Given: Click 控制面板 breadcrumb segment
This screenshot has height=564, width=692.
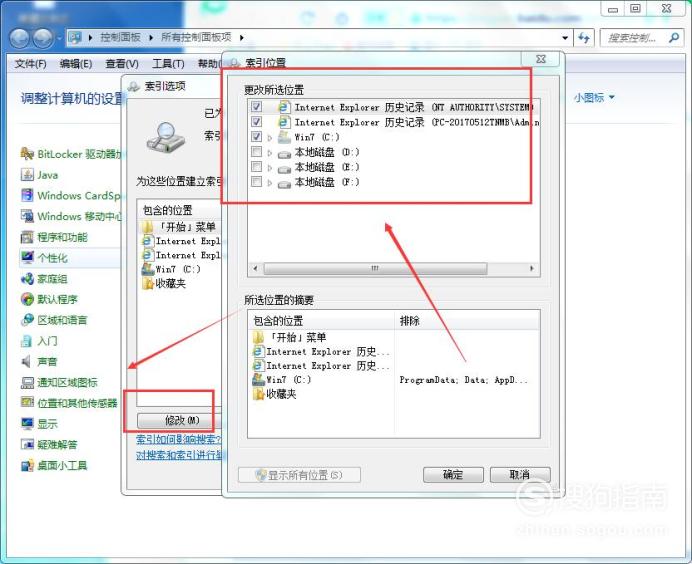Looking at the screenshot, I should click(x=120, y=38).
